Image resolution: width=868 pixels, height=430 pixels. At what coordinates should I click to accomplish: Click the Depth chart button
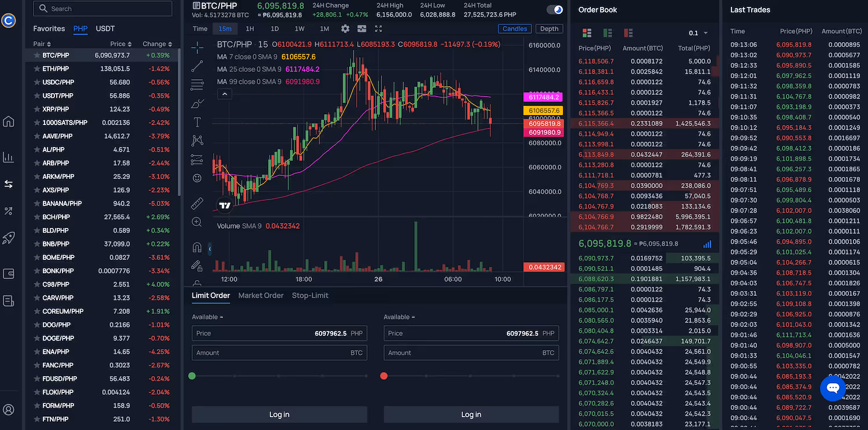[549, 29]
